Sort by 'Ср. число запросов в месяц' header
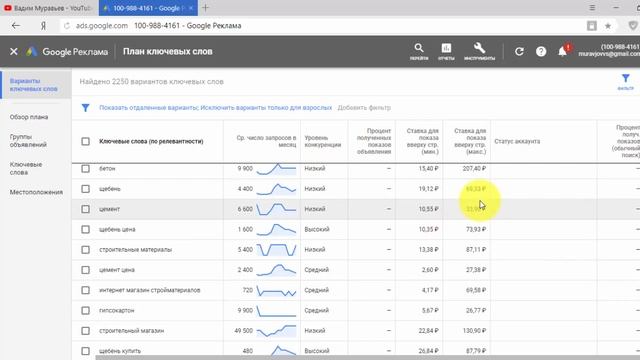The width and height of the screenshot is (640, 360). click(x=266, y=141)
